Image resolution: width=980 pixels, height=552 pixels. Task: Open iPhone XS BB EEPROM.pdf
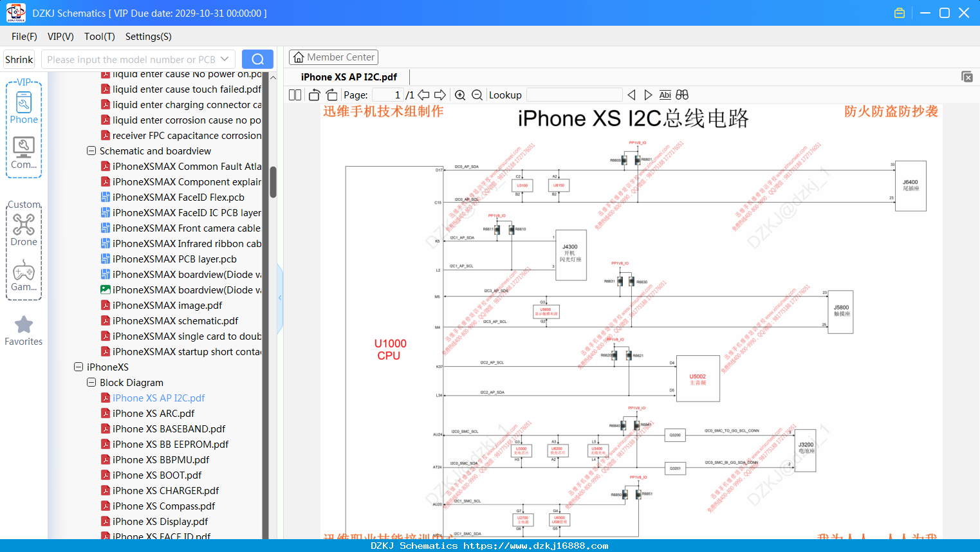click(171, 445)
